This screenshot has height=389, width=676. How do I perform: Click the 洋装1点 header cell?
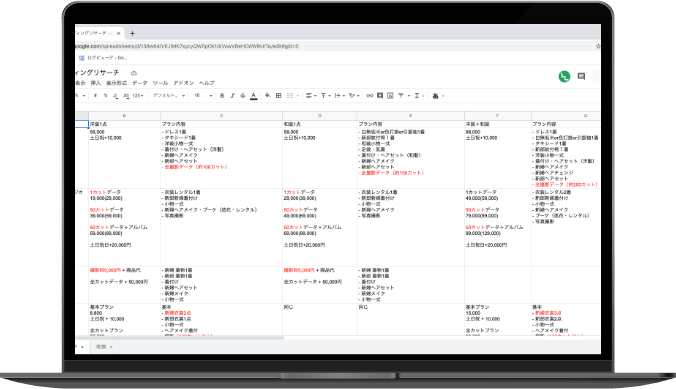pos(125,124)
